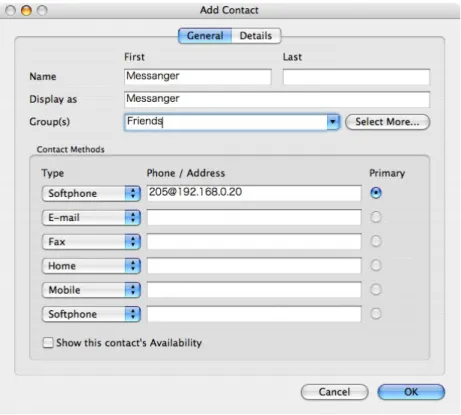This screenshot has width=461, height=415.
Task: Click the Fax number input field
Action: coord(254,241)
